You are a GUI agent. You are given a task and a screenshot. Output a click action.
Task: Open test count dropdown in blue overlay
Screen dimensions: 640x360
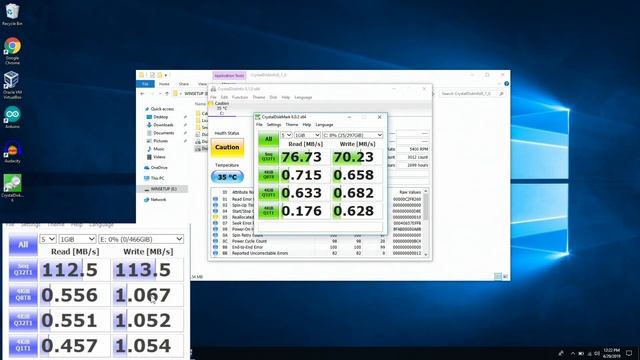tap(48, 239)
